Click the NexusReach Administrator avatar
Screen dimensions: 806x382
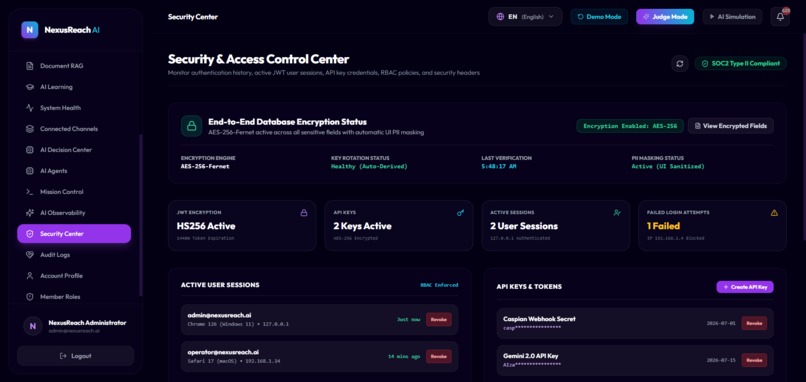(33, 326)
